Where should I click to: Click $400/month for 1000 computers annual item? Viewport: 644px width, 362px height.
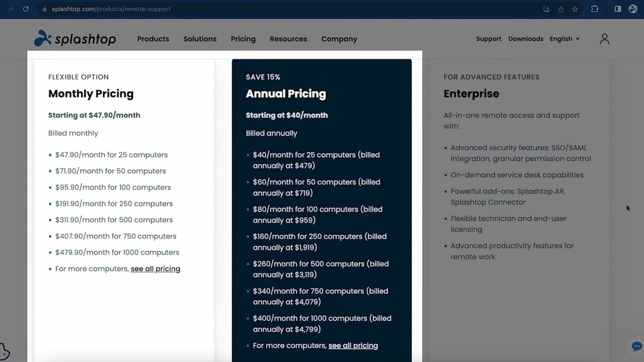(x=322, y=324)
